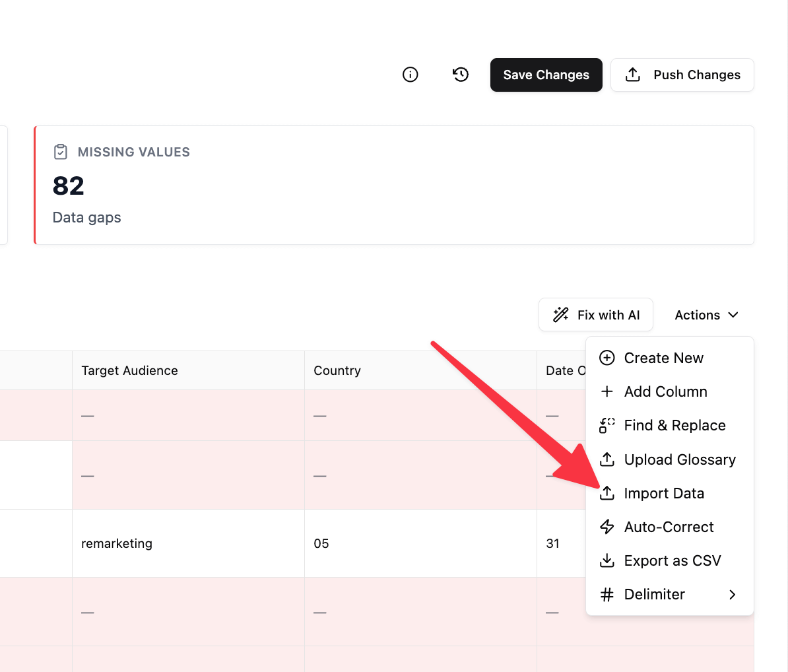Click the plus-circle icon for Create New
Screen dimensions: 788x672
click(x=607, y=358)
